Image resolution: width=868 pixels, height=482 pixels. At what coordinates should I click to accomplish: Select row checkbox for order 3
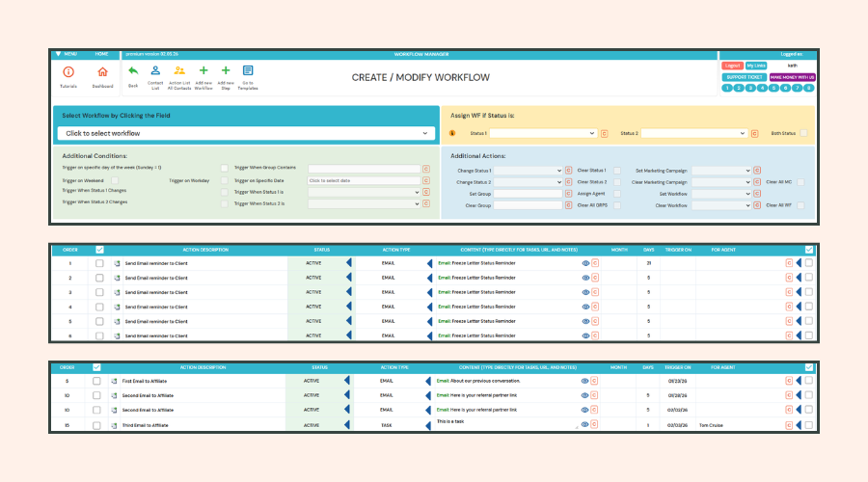99,292
